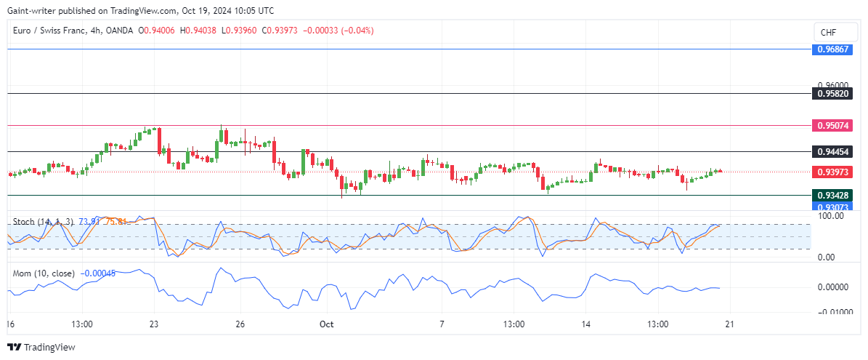
Task: Click the Oct label on time axis
Action: coord(326,324)
